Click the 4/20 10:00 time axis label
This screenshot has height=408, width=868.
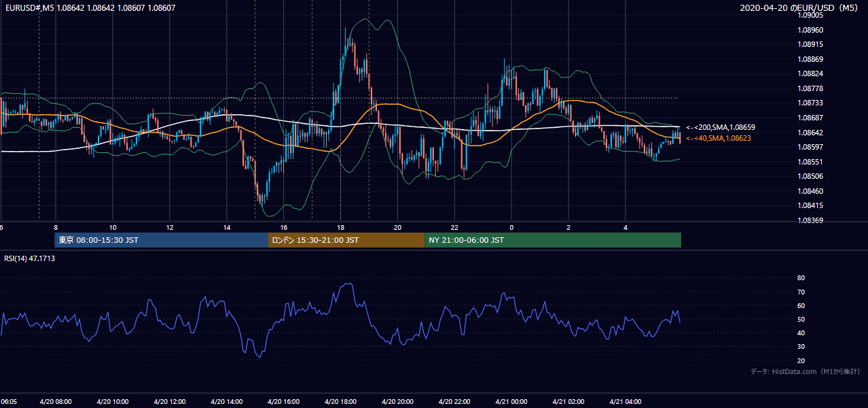coord(112,402)
